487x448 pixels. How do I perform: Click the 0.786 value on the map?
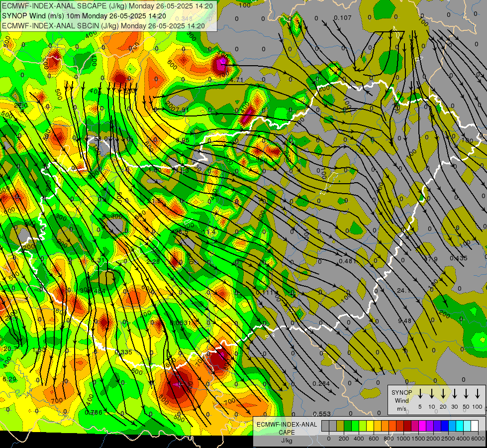[x=94, y=413]
